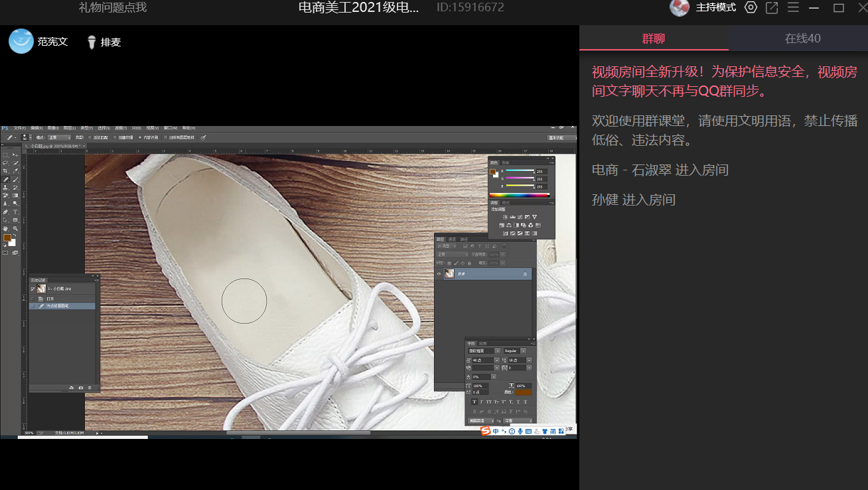Enable 对所有图层取样 checkbox
Viewport: 868px width, 490px height.
[166, 138]
